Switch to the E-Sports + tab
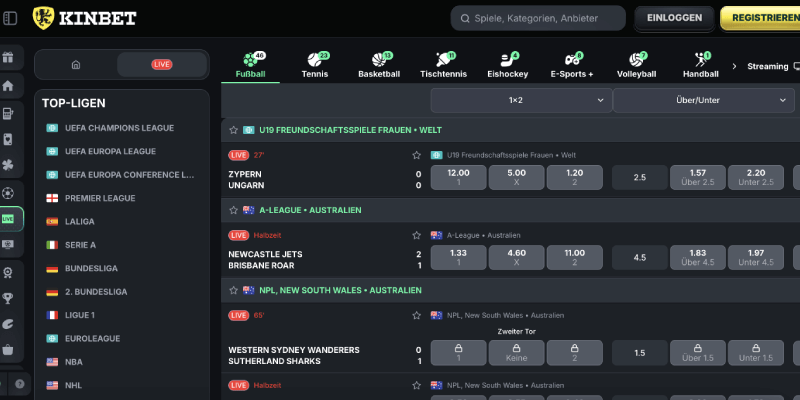The width and height of the screenshot is (800, 400). coord(572,65)
